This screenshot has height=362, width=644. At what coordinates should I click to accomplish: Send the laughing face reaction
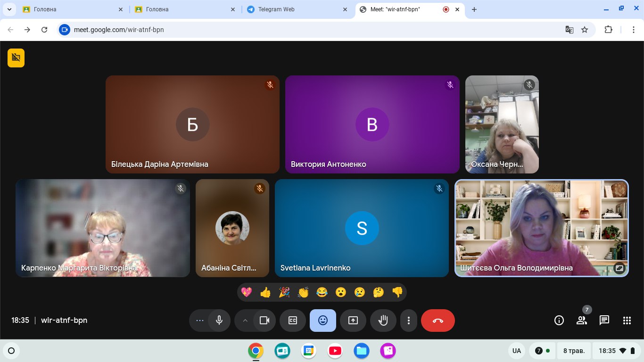[322, 292]
